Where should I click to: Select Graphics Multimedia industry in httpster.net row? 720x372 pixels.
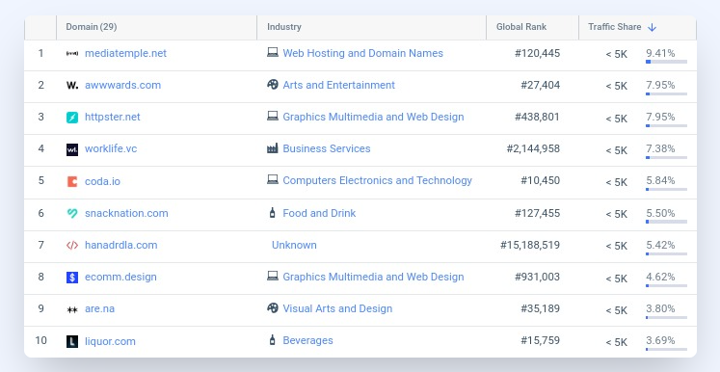click(x=373, y=117)
